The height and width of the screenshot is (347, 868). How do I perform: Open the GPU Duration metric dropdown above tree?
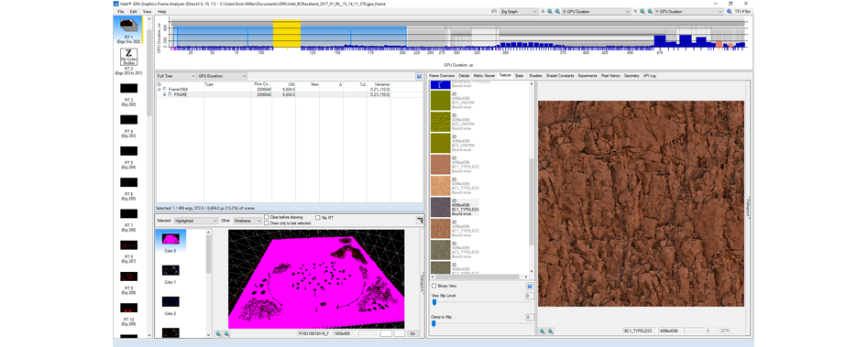pos(222,76)
